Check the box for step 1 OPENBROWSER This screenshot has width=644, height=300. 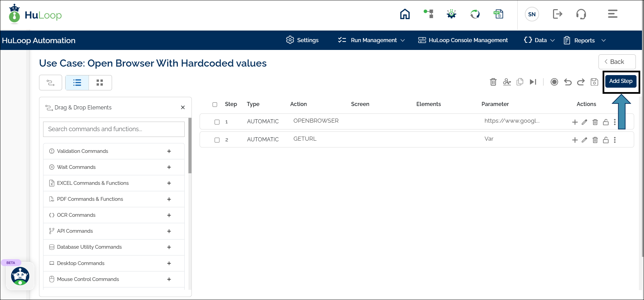[217, 122]
